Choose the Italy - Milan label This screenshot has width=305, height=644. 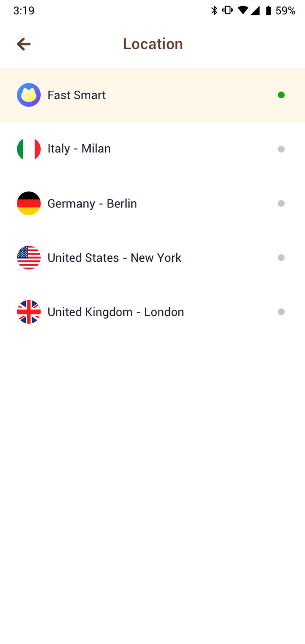pyautogui.click(x=79, y=149)
